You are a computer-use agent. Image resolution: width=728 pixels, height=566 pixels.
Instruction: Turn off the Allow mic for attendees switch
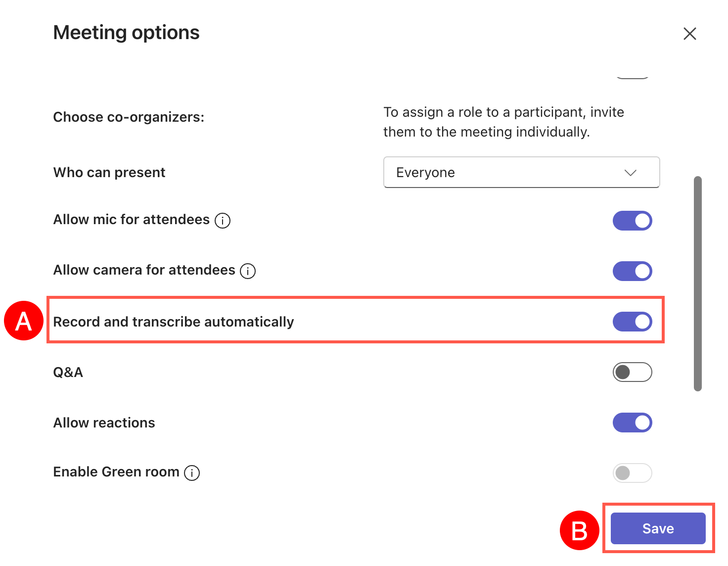(632, 221)
